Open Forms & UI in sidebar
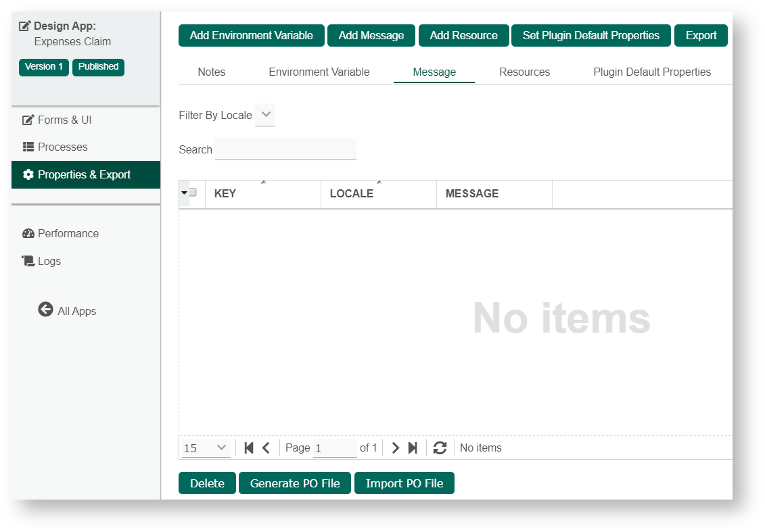Image resolution: width=765 pixels, height=532 pixels. (x=64, y=120)
